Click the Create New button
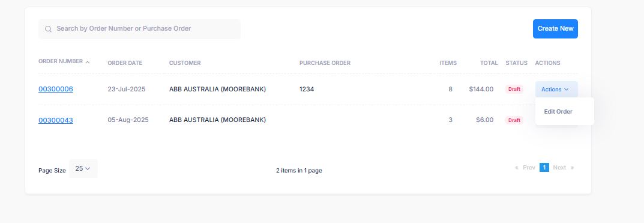Image resolution: width=644 pixels, height=223 pixels. [x=555, y=29]
